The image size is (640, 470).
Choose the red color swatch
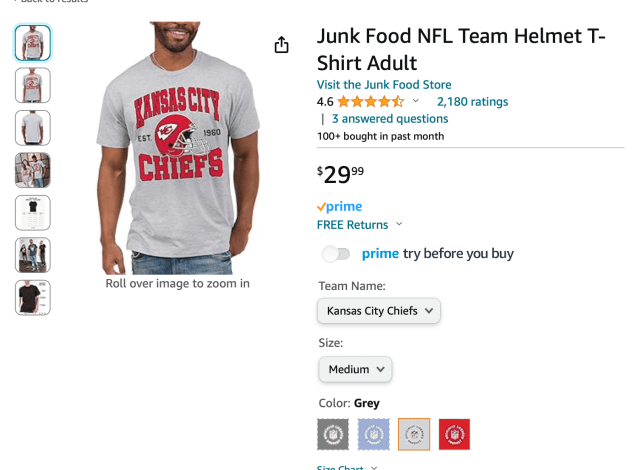pos(454,434)
